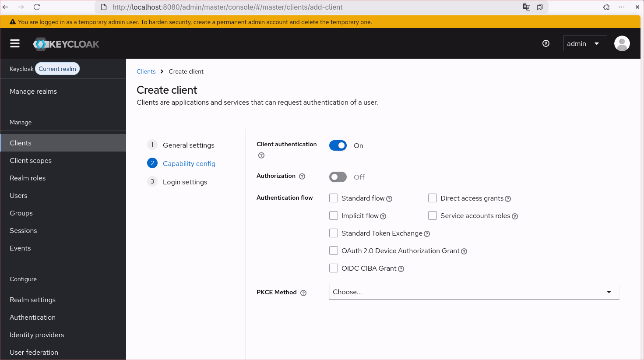
Task: Check the Standard flow checkbox
Action: tap(334, 198)
